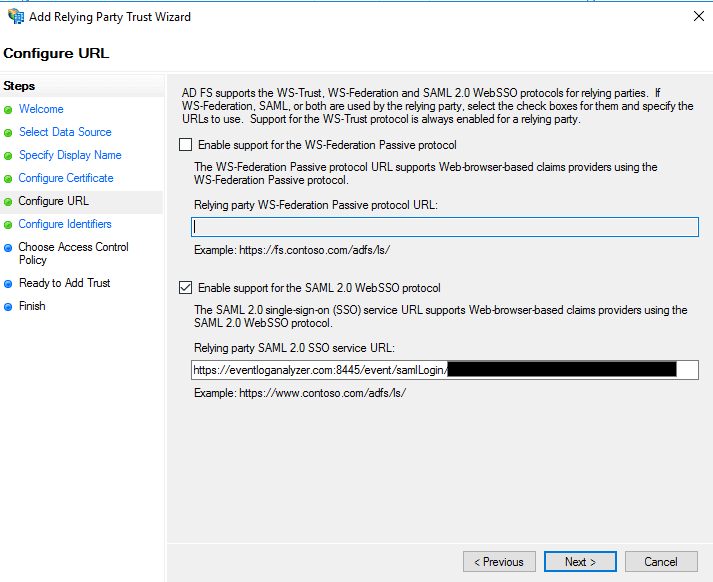Click the 'Relying party SAML 2.0 SSO service URL:' label

[294, 348]
